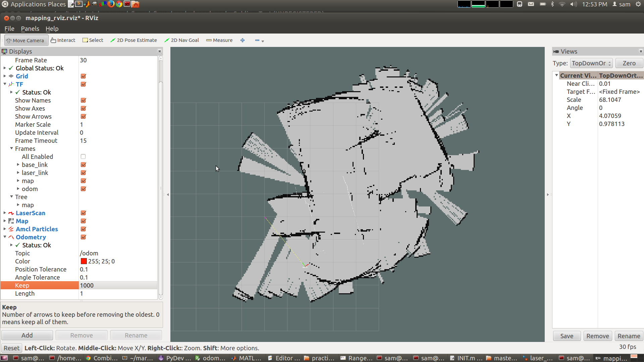Click the red Odometry color swatch

pyautogui.click(x=84, y=261)
